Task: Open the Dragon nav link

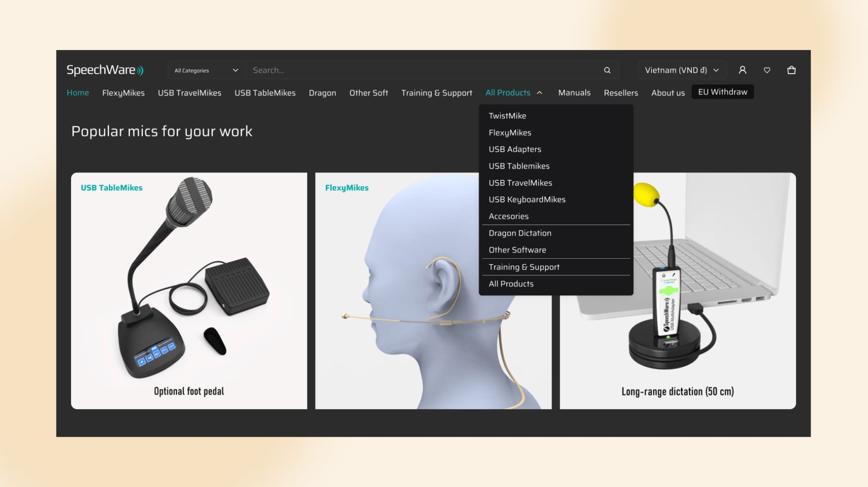Action: [x=322, y=93]
